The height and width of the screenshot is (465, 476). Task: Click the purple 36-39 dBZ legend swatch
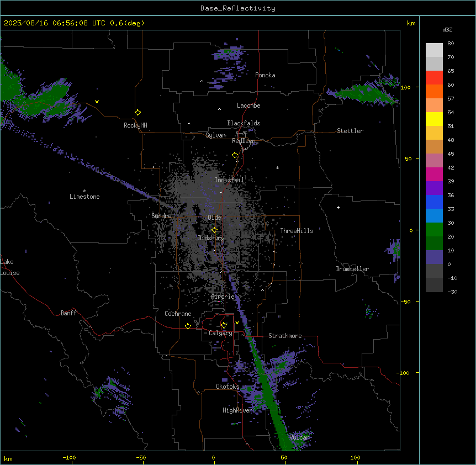pos(434,188)
